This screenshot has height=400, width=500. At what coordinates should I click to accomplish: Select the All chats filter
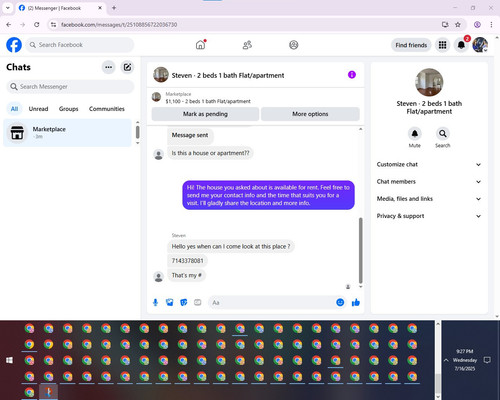click(14, 109)
